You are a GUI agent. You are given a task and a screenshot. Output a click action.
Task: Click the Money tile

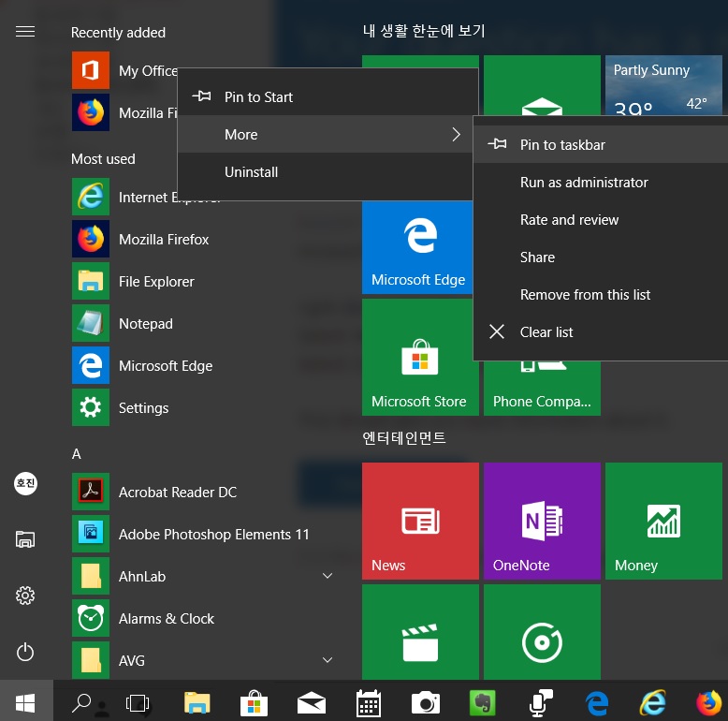[663, 521]
